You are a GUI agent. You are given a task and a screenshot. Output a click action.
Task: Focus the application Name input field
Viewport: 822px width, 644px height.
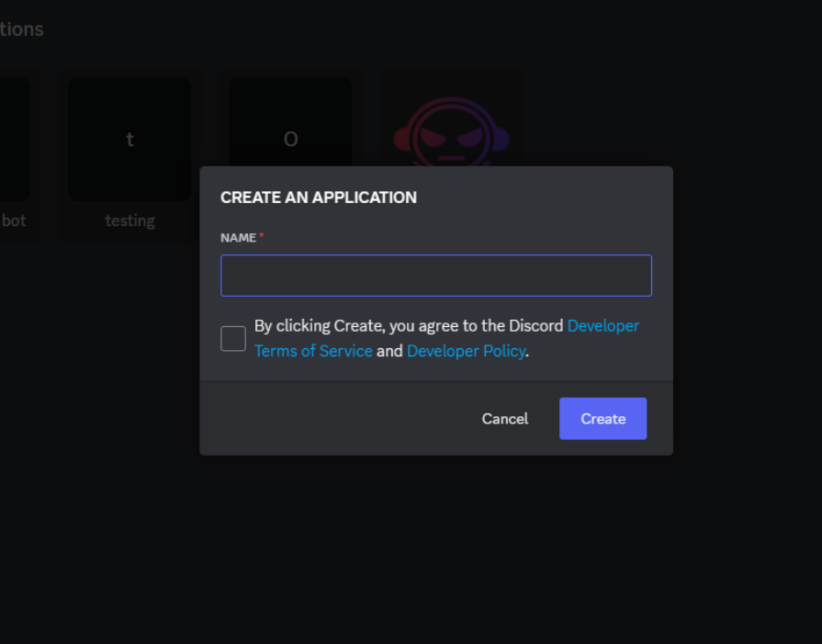[x=435, y=276]
